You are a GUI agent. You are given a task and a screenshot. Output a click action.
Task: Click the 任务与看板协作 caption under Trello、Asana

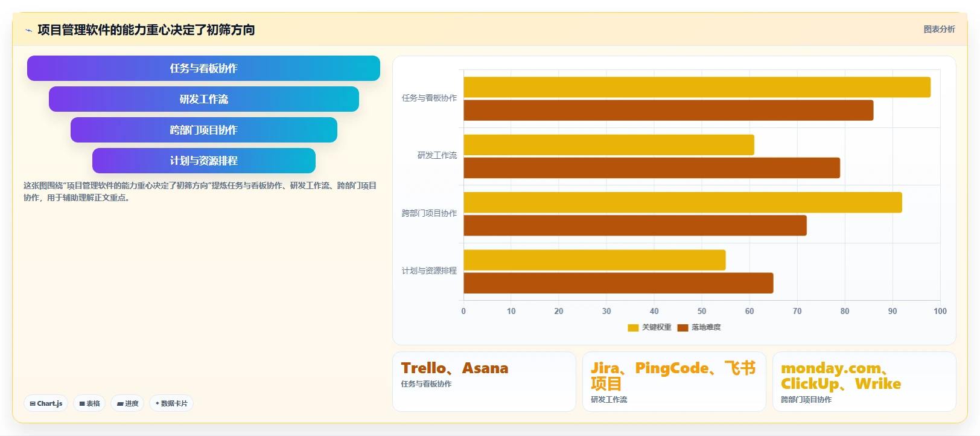pyautogui.click(x=426, y=384)
